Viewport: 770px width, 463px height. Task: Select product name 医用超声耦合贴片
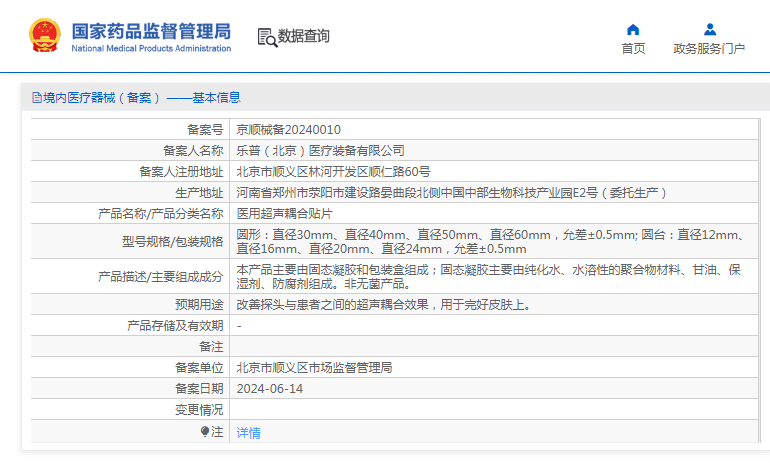pyautogui.click(x=285, y=214)
